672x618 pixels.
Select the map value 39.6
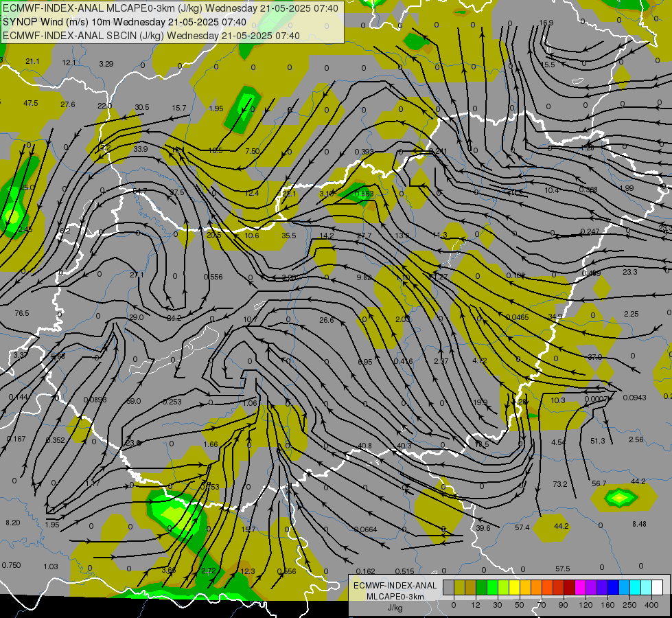(x=483, y=528)
